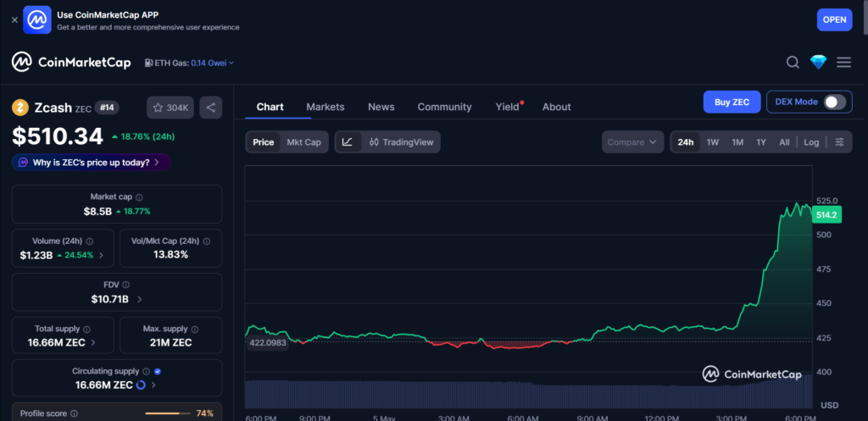Image resolution: width=868 pixels, height=421 pixels.
Task: Go to CoinMarketCap home logo
Action: (71, 62)
